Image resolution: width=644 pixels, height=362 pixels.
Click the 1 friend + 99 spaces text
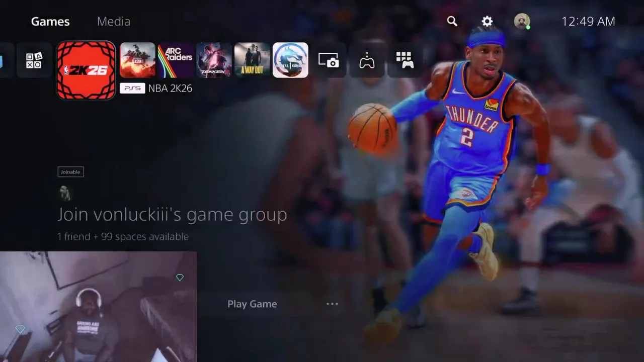tap(123, 236)
